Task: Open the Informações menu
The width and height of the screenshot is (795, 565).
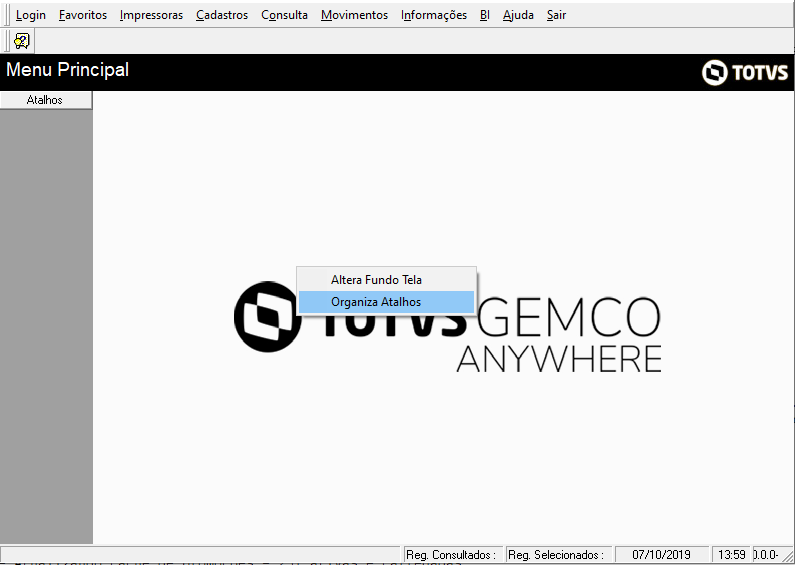Action: pos(433,15)
